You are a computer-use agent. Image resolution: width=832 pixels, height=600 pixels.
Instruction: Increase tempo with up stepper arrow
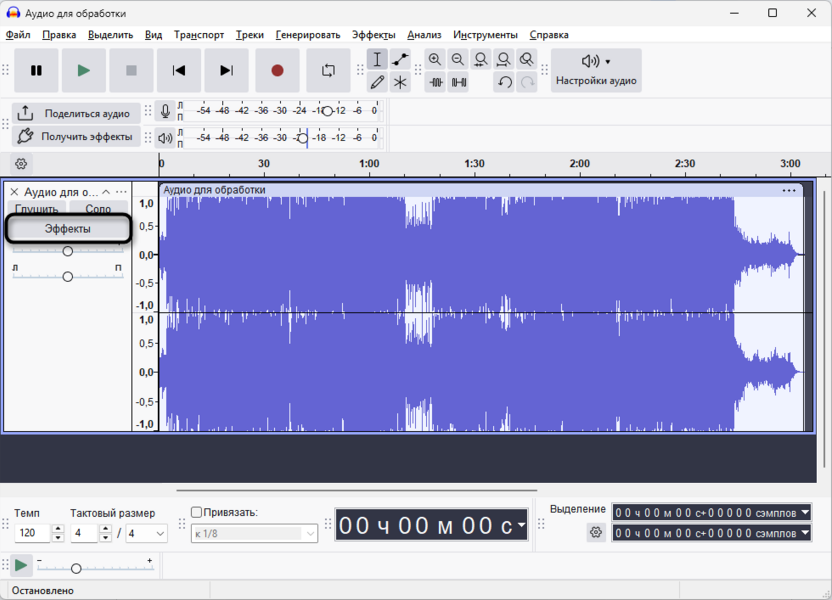(x=58, y=529)
